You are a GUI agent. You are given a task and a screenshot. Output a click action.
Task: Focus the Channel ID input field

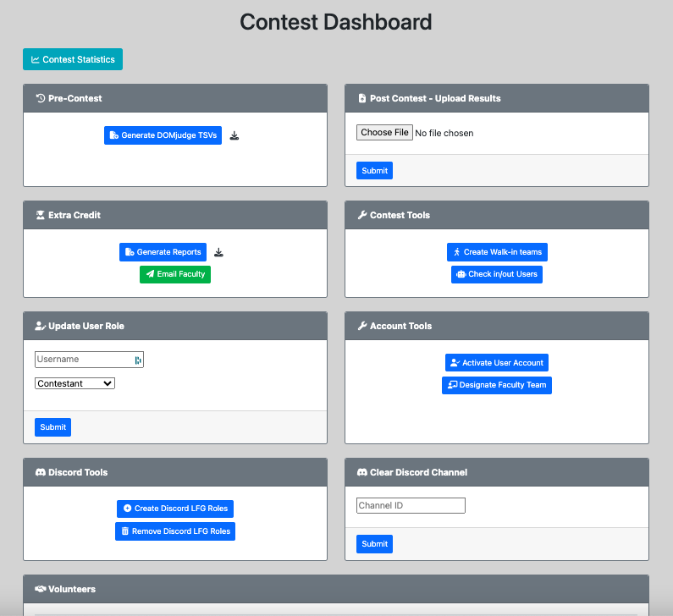point(411,505)
